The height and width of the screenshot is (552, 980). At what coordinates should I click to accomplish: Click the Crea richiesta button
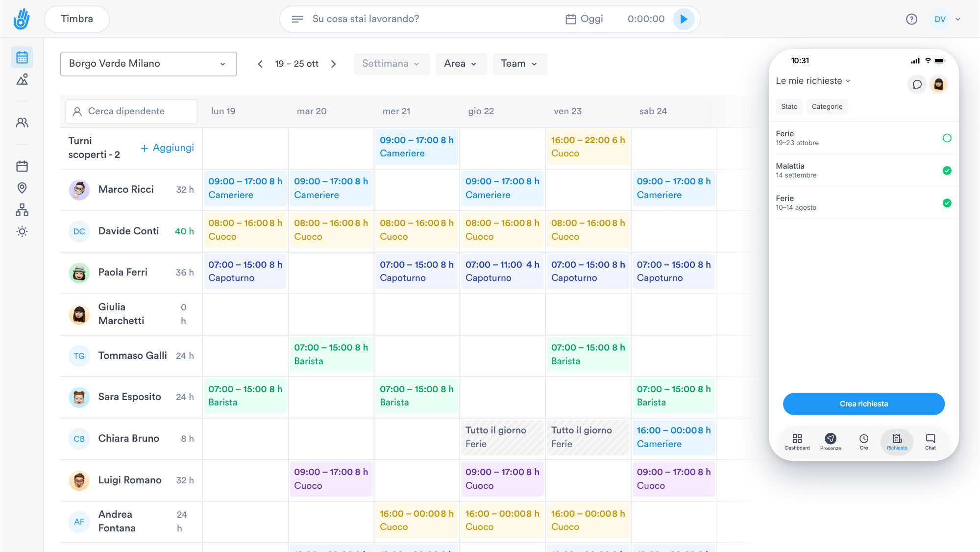coord(863,404)
